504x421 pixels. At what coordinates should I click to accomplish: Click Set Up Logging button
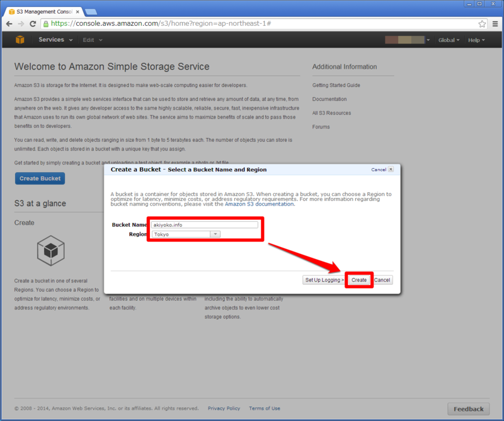coord(323,280)
